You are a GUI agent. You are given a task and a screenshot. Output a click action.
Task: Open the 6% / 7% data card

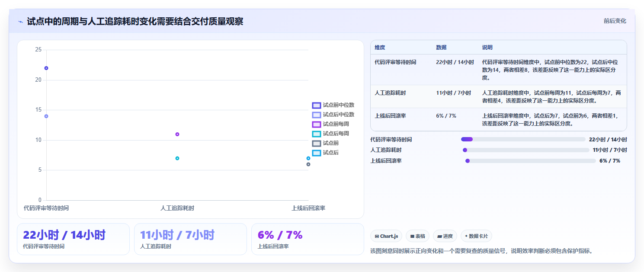[x=308, y=239]
